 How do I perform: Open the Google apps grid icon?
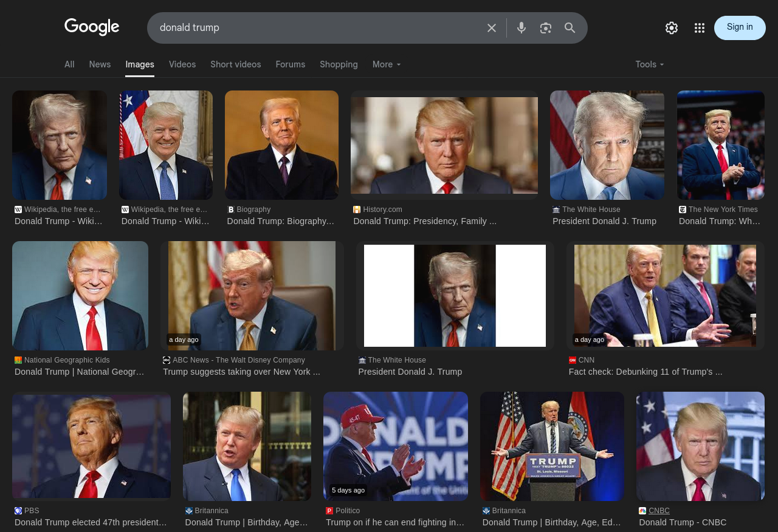700,28
